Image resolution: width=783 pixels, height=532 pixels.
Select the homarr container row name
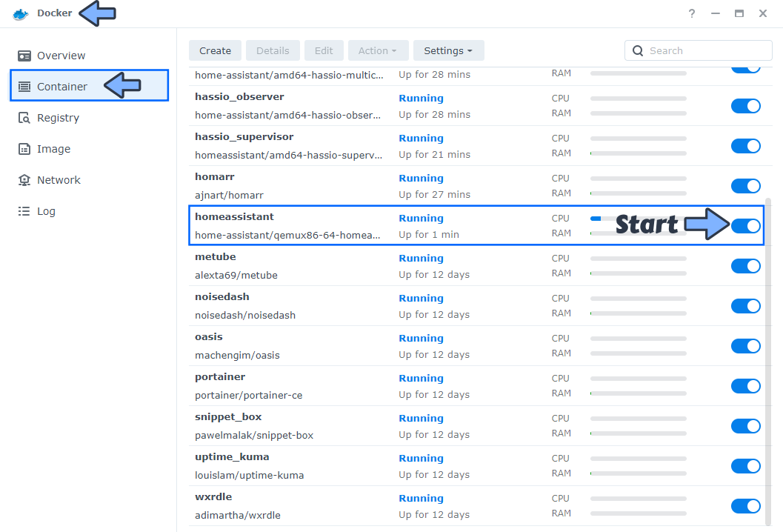coord(215,176)
